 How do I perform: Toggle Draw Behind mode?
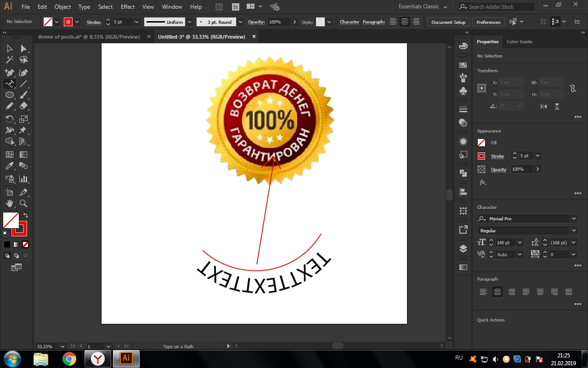pyautogui.click(x=17, y=255)
